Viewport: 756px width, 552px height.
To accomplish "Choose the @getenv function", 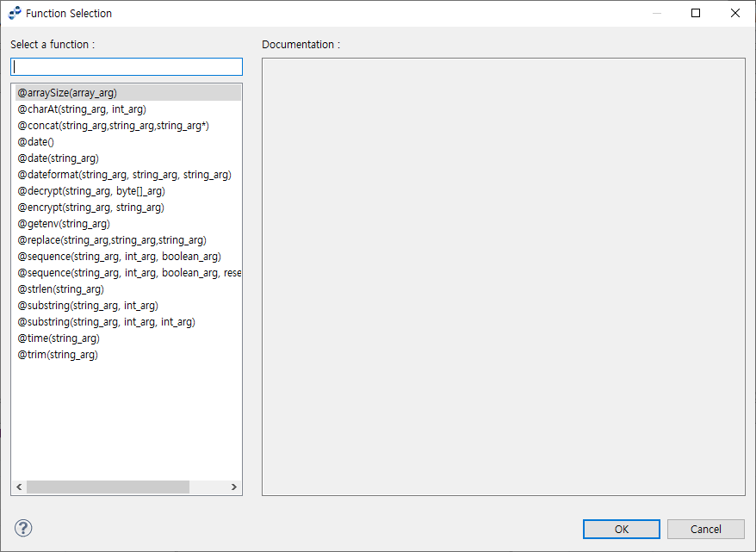I will 61,223.
